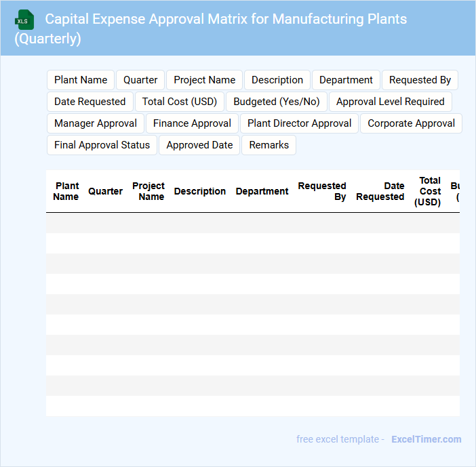Select the Plant Name tag
The width and height of the screenshot is (476, 467).
(81, 80)
